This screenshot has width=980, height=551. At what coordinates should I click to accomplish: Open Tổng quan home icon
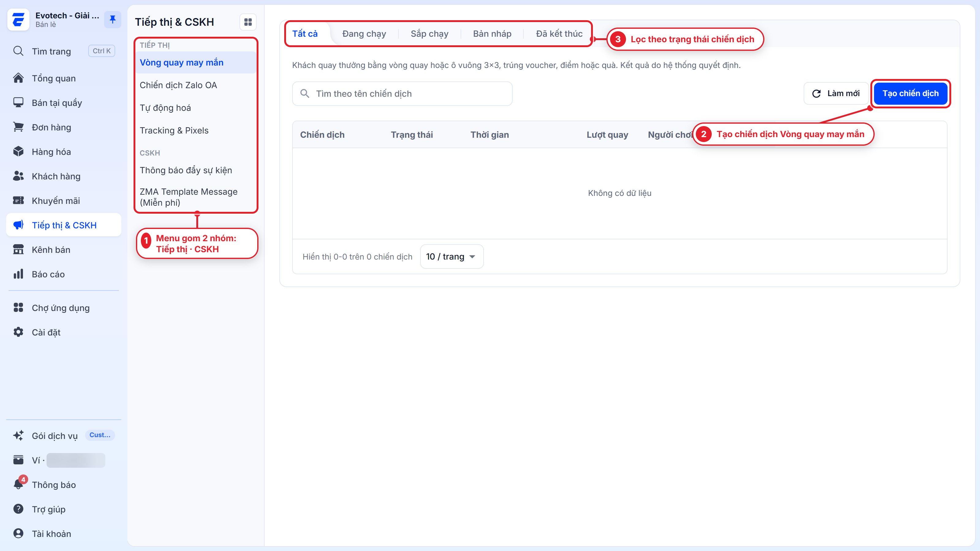coord(18,78)
